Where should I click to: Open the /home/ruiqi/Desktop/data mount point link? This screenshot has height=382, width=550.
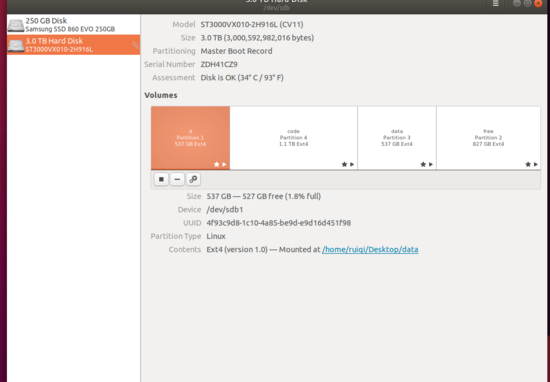pos(370,249)
